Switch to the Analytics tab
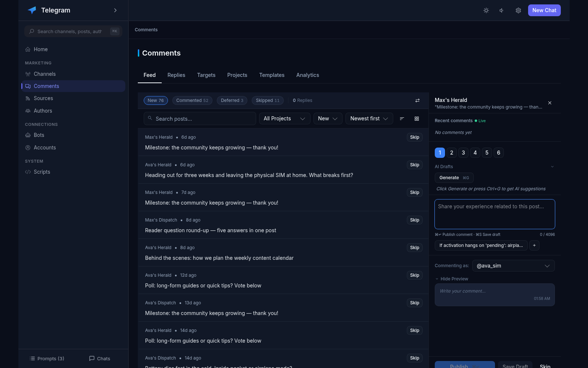588x368 pixels. point(308,75)
